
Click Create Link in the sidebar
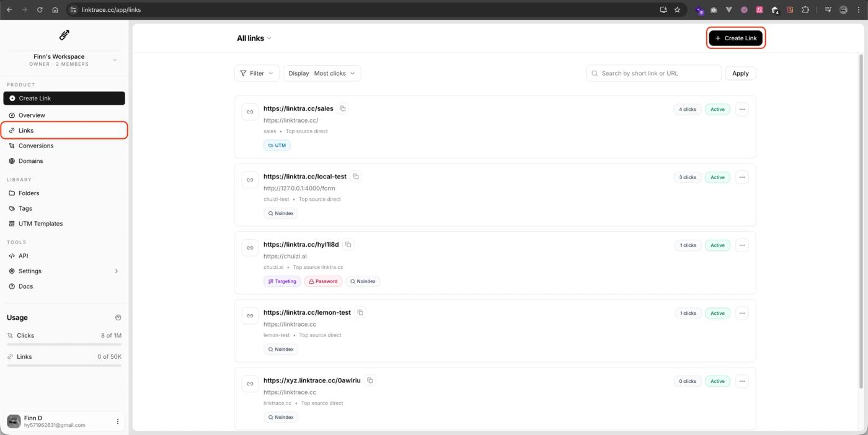64,98
